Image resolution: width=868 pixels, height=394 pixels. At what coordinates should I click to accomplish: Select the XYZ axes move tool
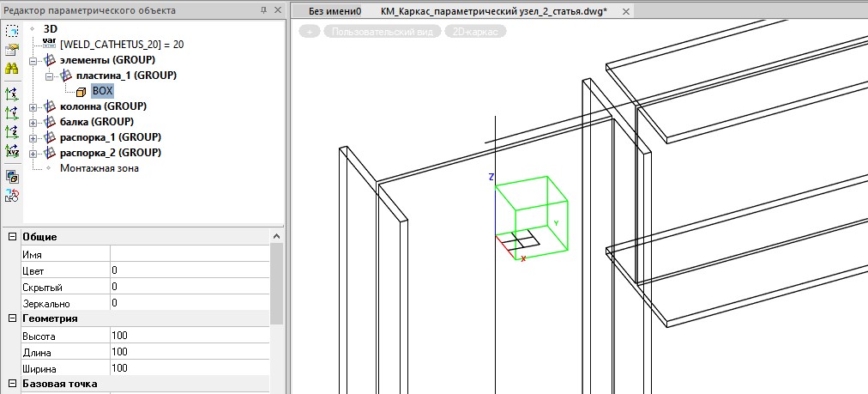pyautogui.click(x=12, y=150)
